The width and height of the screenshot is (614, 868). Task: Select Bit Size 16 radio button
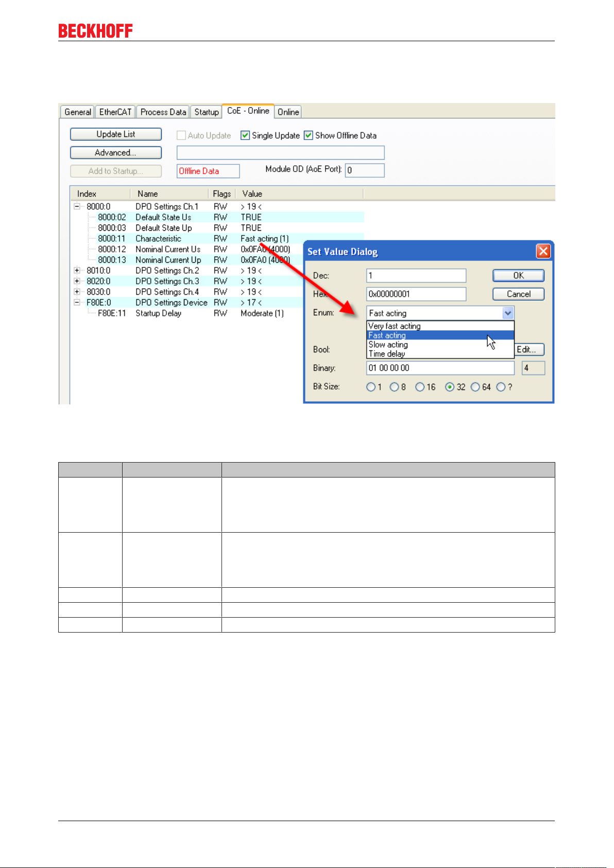[x=420, y=387]
